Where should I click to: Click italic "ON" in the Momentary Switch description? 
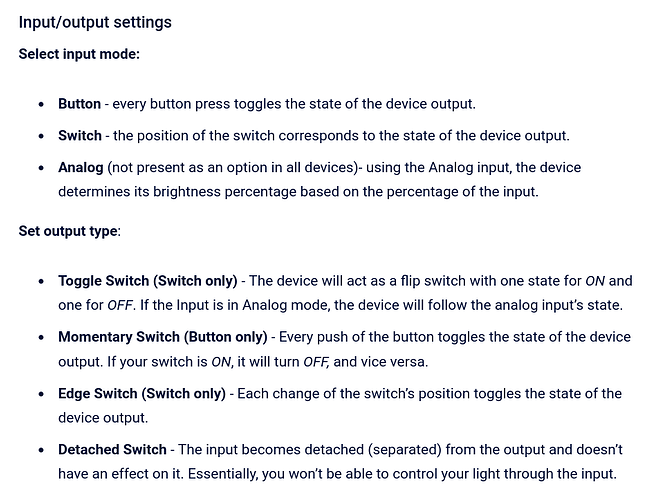pos(221,361)
